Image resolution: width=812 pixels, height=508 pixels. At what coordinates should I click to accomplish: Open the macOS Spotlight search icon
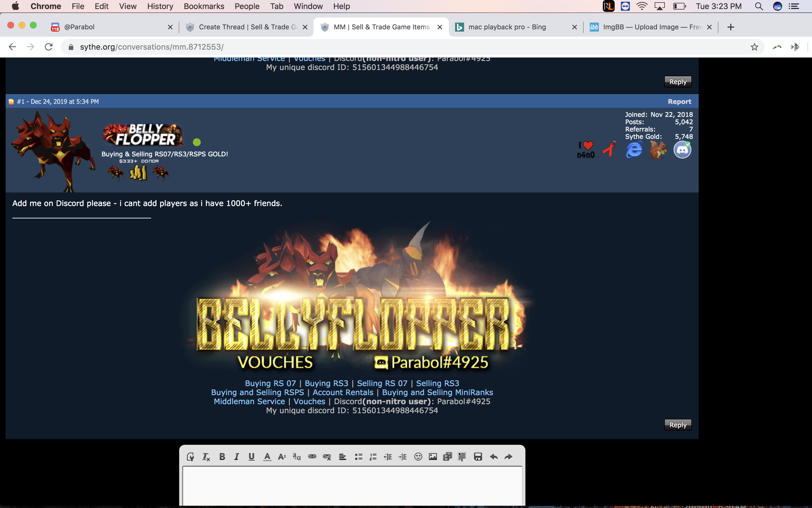[759, 6]
